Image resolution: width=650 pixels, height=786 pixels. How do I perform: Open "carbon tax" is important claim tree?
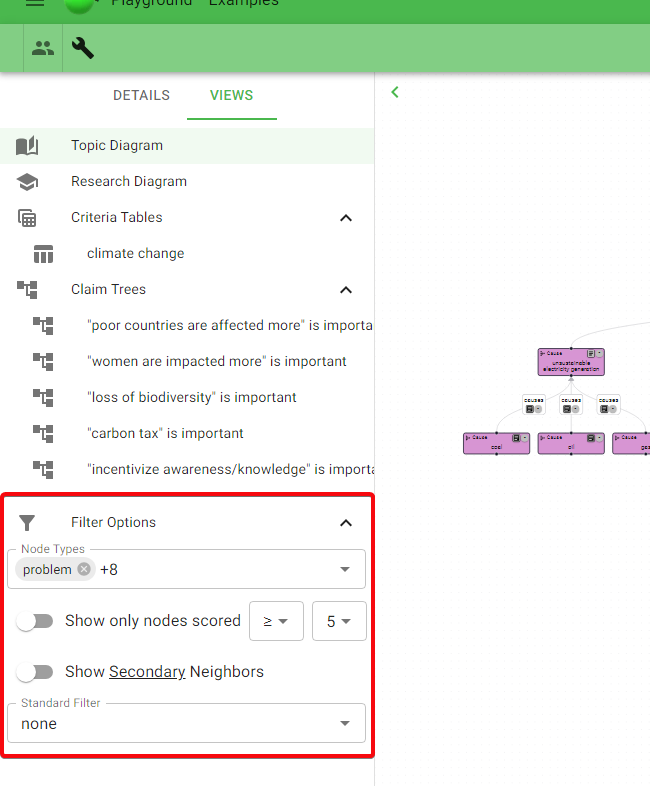click(165, 433)
